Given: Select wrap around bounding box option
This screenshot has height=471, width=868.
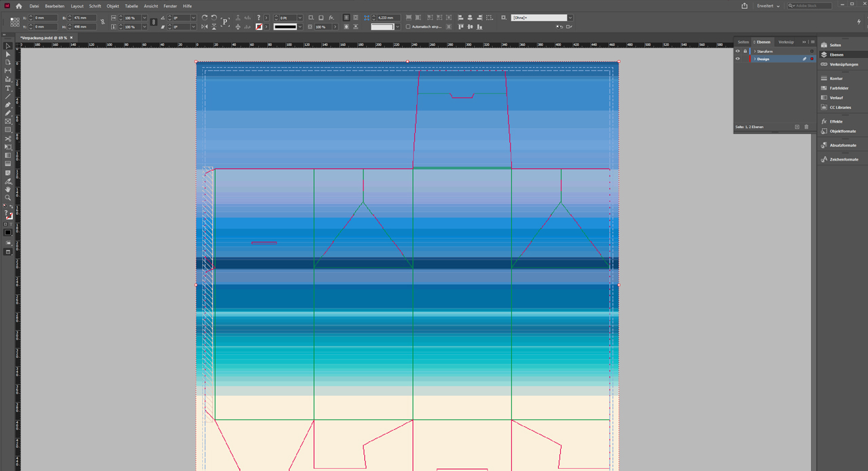Looking at the screenshot, I should pyautogui.click(x=355, y=18).
